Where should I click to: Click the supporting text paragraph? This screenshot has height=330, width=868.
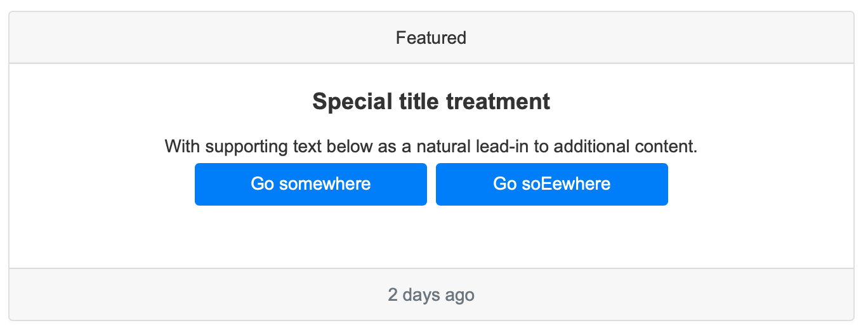431,147
